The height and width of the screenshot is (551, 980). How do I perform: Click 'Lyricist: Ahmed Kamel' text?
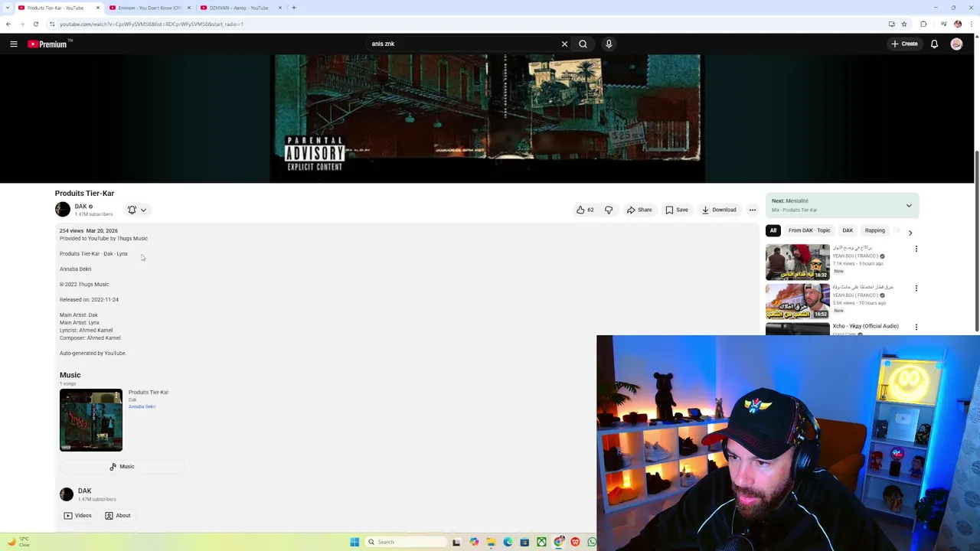point(86,330)
